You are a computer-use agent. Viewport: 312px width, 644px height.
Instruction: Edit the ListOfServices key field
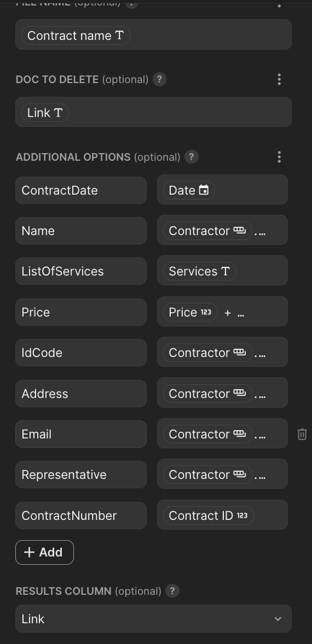(81, 271)
